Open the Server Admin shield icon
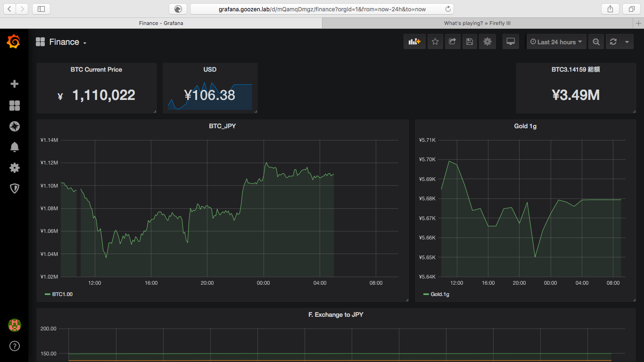This screenshot has height=362, width=644. pyautogui.click(x=15, y=189)
